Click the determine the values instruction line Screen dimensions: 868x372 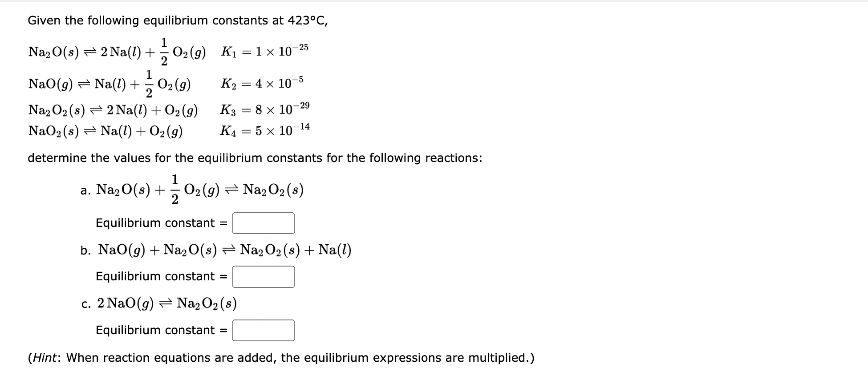click(x=255, y=158)
